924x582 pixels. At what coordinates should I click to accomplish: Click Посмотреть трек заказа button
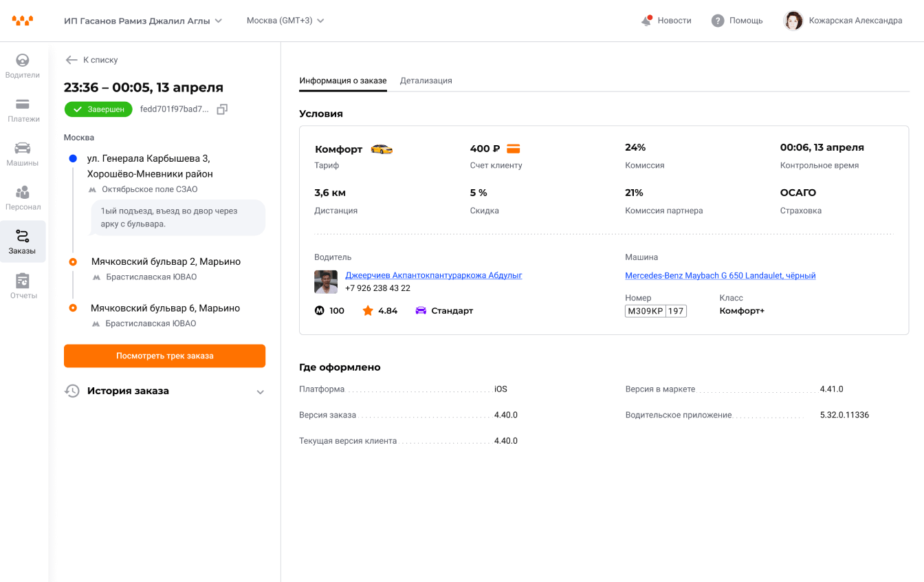click(164, 356)
